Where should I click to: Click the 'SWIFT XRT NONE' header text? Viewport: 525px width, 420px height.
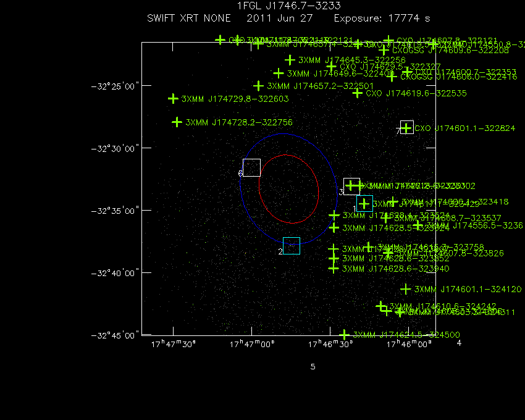(189, 18)
